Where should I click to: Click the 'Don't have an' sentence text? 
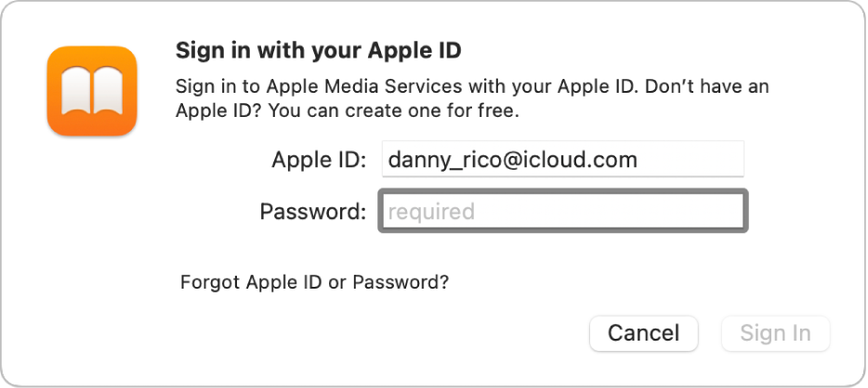point(705,88)
